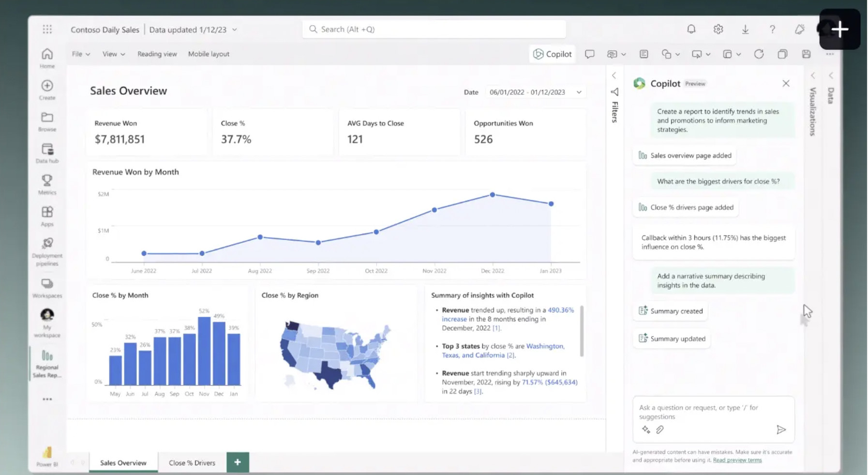The image size is (868, 475).
Task: Click the attach paperclip icon in Copilot
Action: pos(659,430)
